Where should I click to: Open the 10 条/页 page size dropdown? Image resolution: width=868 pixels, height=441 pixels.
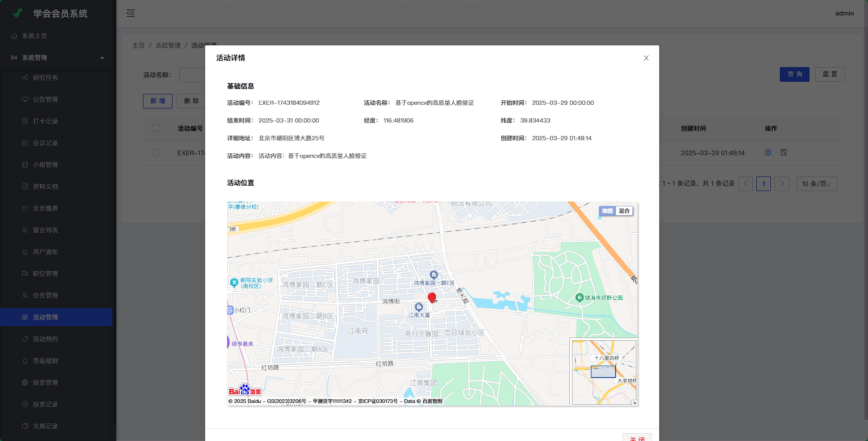pos(817,184)
